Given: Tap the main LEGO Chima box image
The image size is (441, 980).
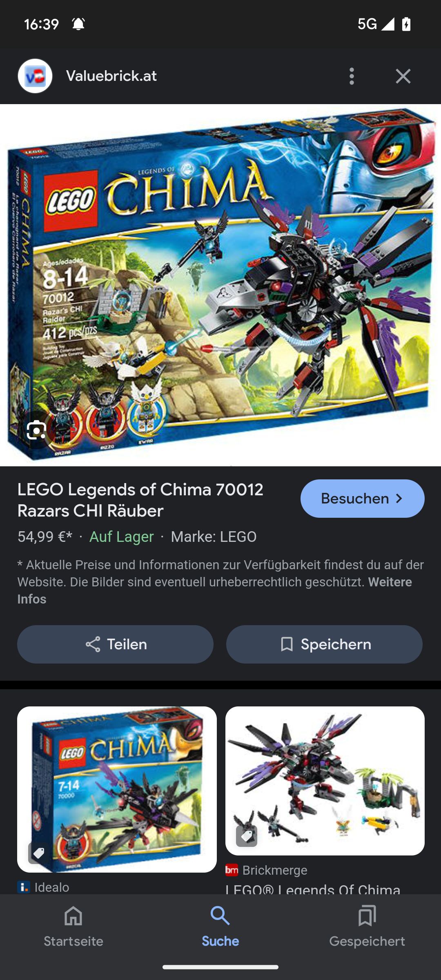Looking at the screenshot, I should click(x=220, y=285).
